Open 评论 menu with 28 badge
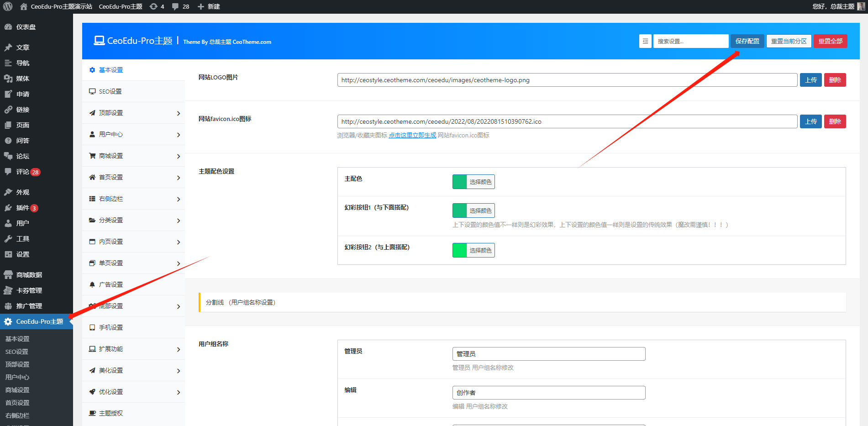 37,172
